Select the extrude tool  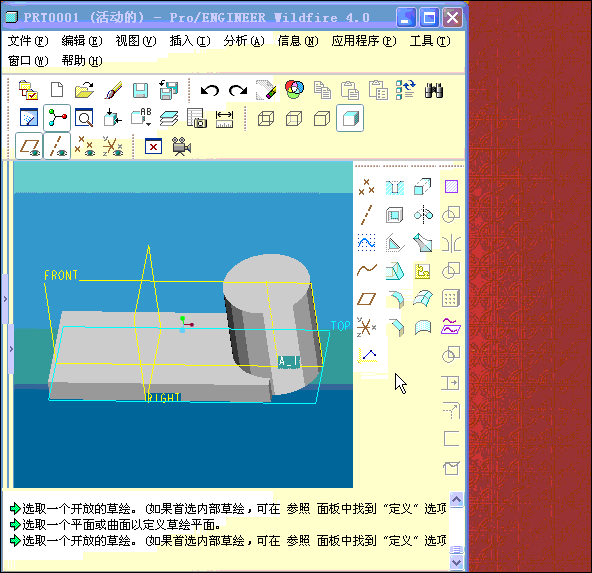(x=422, y=187)
